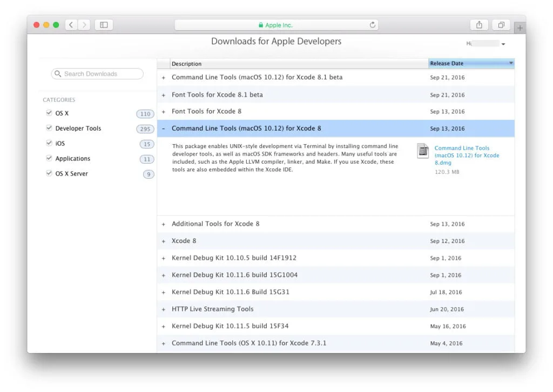Sort by the Description column header
This screenshot has height=392, width=553.
[299, 64]
